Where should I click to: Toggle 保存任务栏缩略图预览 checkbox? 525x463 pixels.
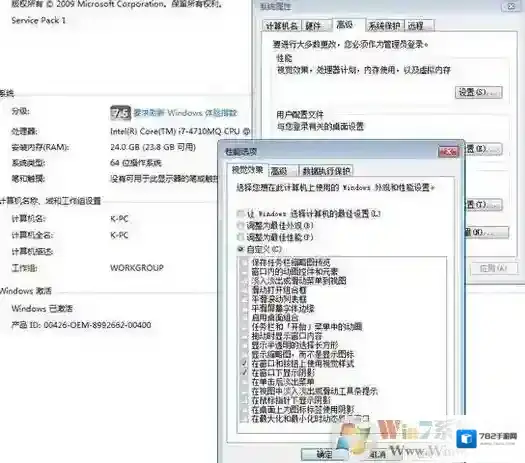pyautogui.click(x=245, y=262)
